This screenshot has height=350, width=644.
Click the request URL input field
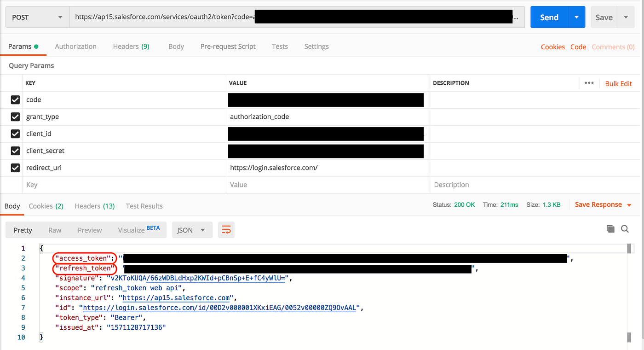294,16
